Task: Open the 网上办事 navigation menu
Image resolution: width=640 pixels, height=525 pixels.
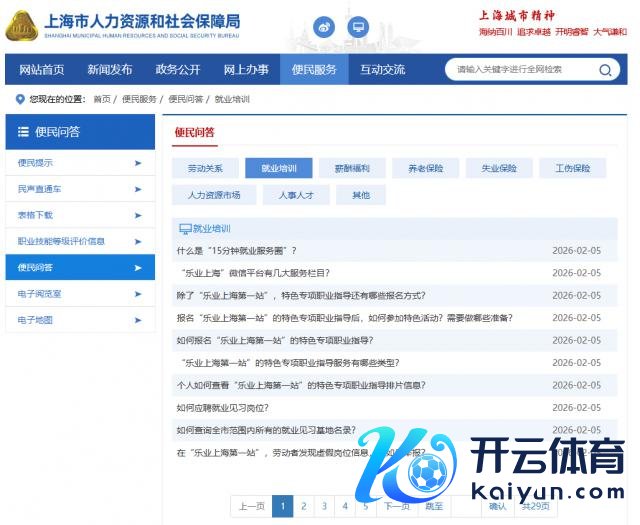Action: (x=245, y=70)
